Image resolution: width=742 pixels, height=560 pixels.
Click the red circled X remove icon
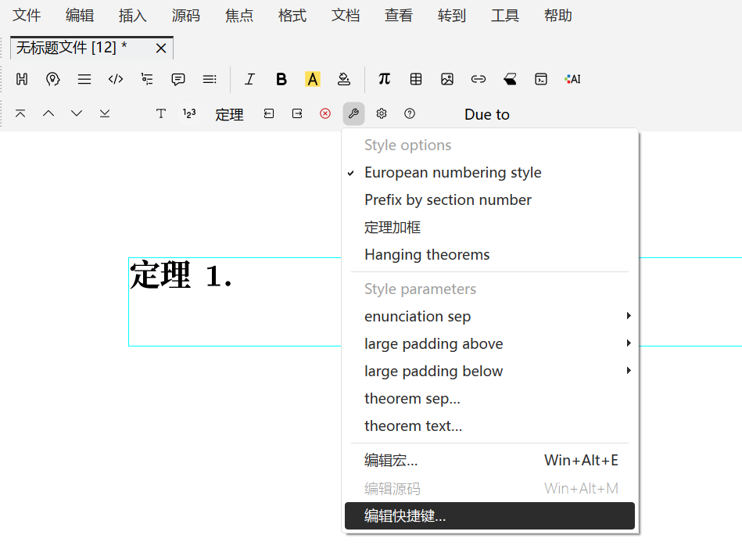[x=325, y=114]
